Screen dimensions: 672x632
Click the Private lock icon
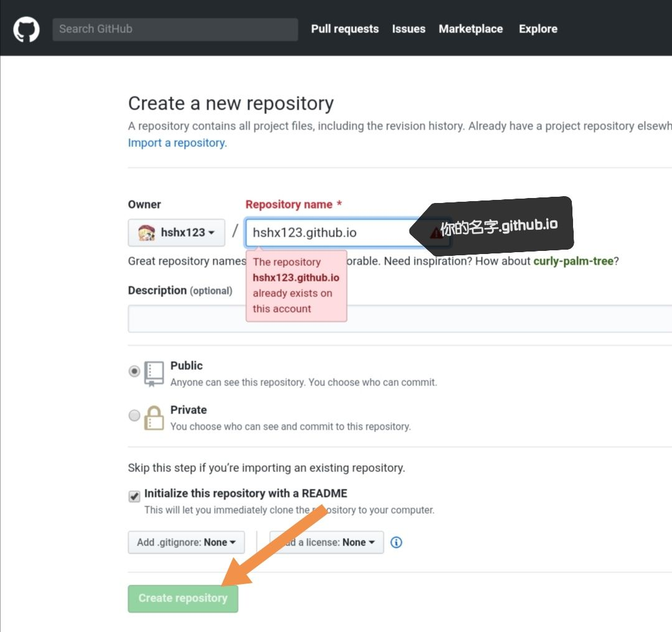pos(154,418)
